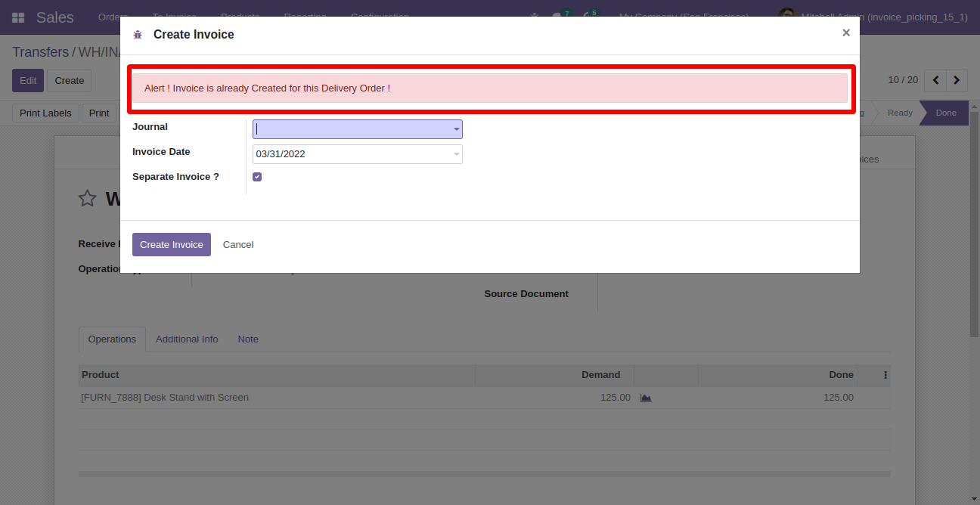Screen dimensions: 980x505
Task: Click the bug icon in dialog title
Action: (138, 35)
